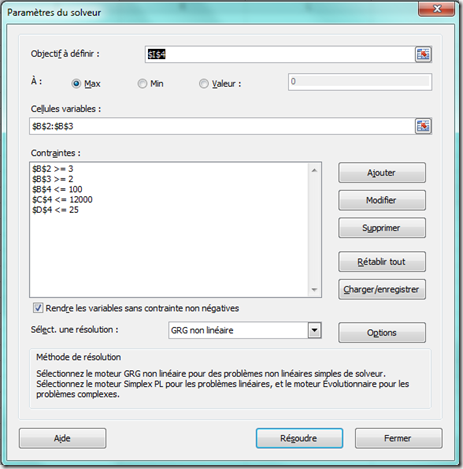Select constraint $D$4 <= 25

pos(55,210)
